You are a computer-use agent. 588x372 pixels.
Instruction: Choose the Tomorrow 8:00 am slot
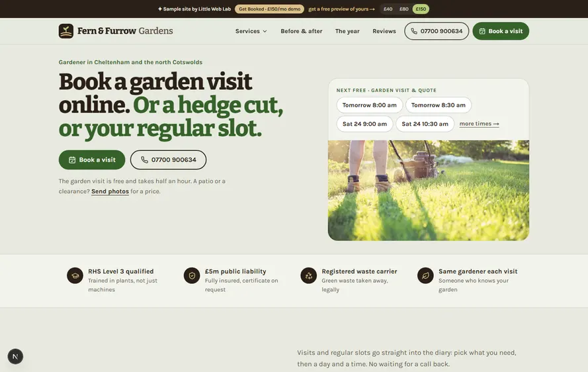pos(369,105)
